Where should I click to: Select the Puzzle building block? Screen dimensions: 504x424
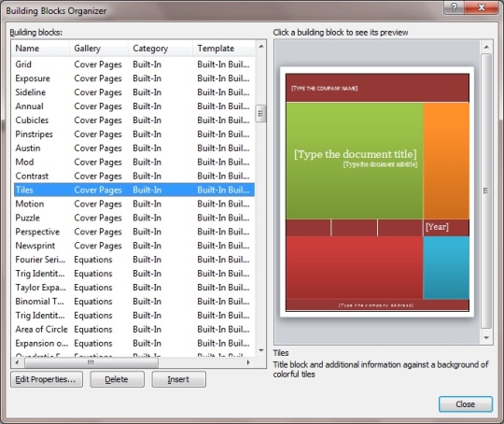coord(134,218)
